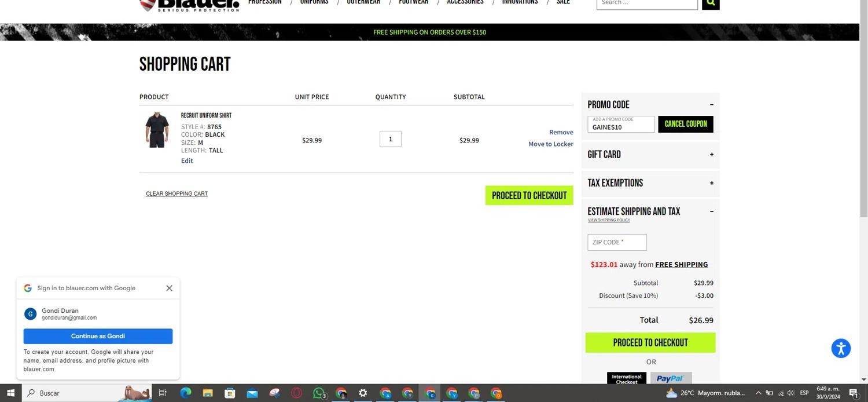Open volume control tray icon
This screenshot has height=402, width=868.
[x=790, y=393]
